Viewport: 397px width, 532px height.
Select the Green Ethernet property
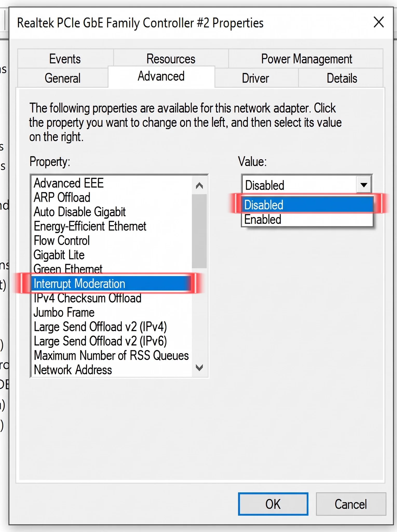click(112, 269)
